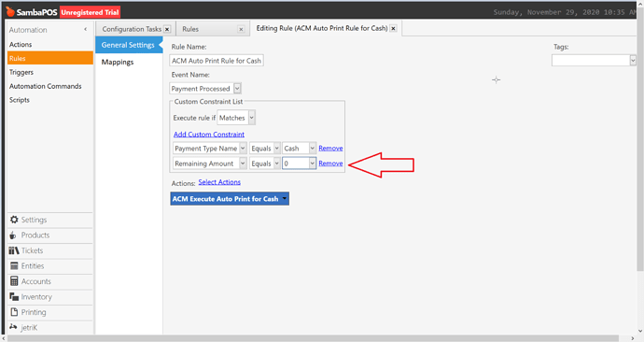
Task: Click the date and time display
Action: pos(566,12)
